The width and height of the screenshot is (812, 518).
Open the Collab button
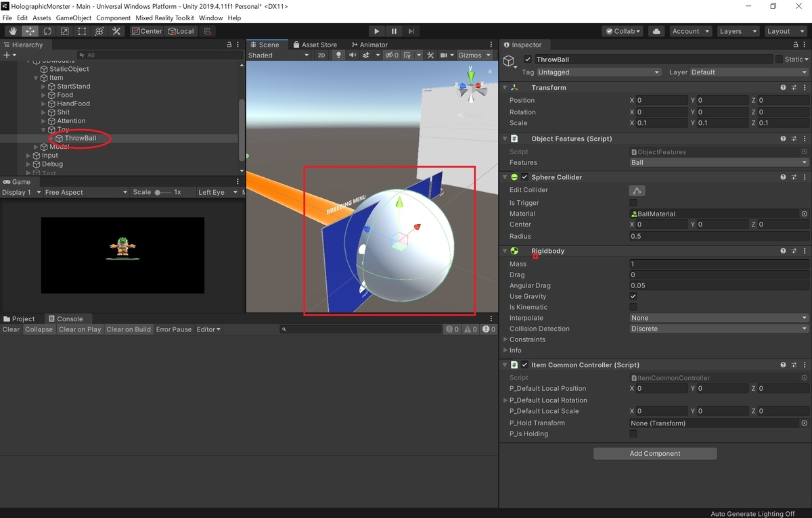click(x=623, y=31)
